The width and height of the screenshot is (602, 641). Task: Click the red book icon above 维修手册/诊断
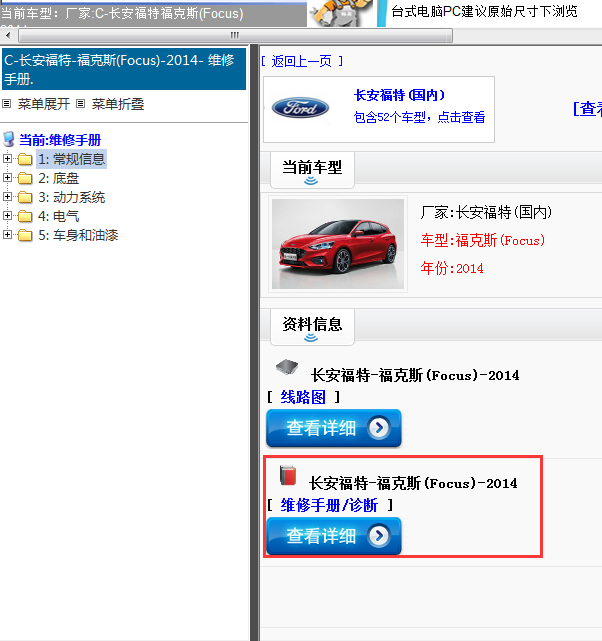(x=288, y=475)
